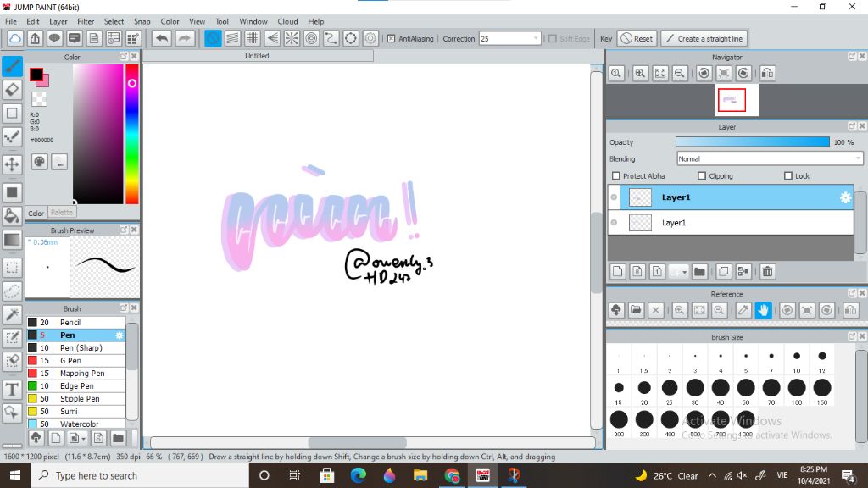Toggle visibility of the selected top Layer1

(614, 197)
